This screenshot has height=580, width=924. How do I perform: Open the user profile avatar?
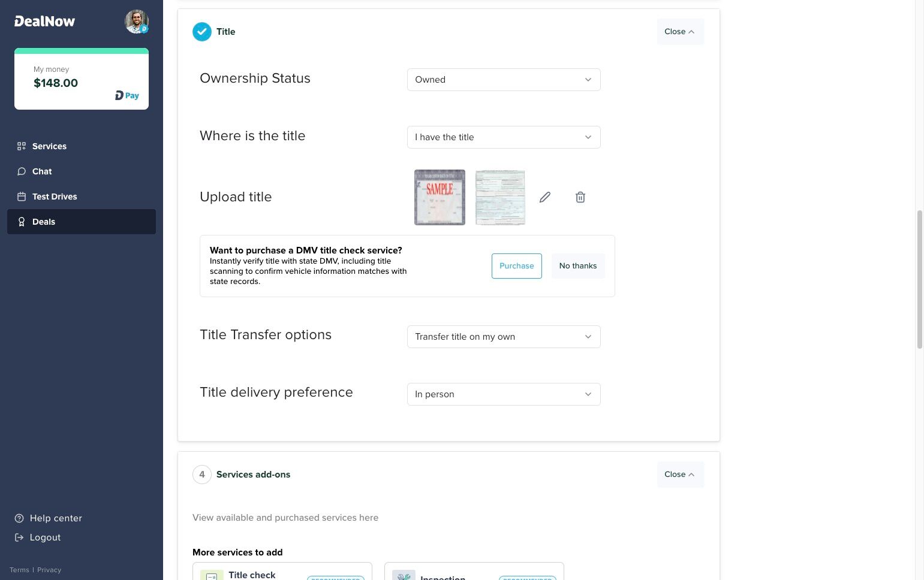click(136, 22)
